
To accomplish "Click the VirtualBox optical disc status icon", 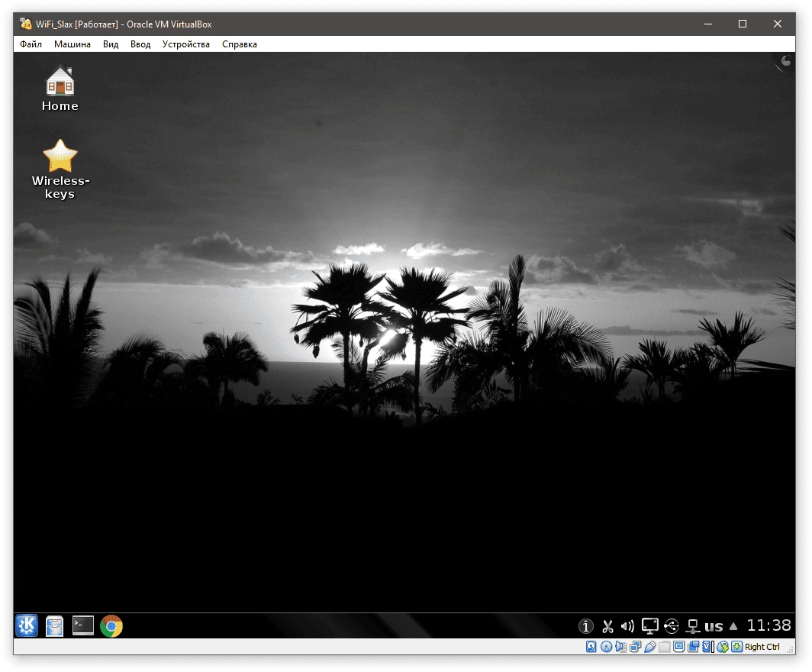I will point(606,647).
